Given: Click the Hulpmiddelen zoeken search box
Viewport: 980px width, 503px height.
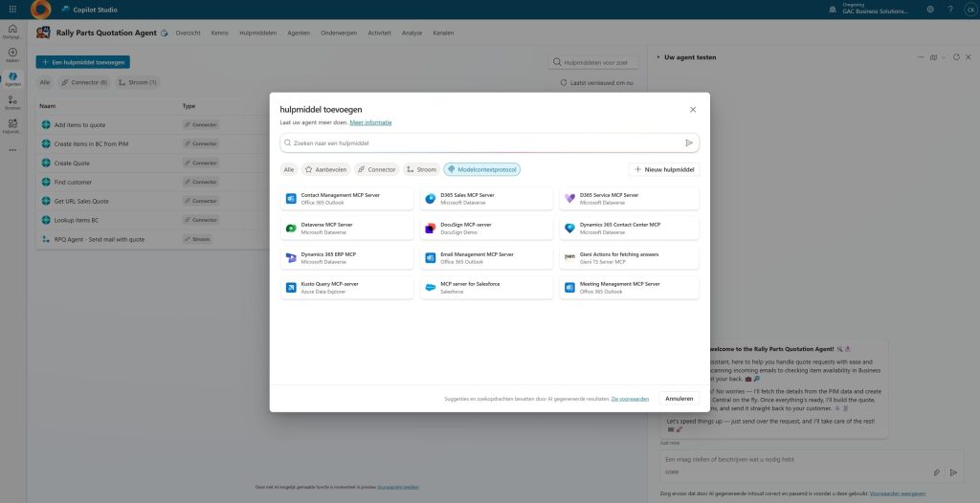Looking at the screenshot, I should 593,62.
